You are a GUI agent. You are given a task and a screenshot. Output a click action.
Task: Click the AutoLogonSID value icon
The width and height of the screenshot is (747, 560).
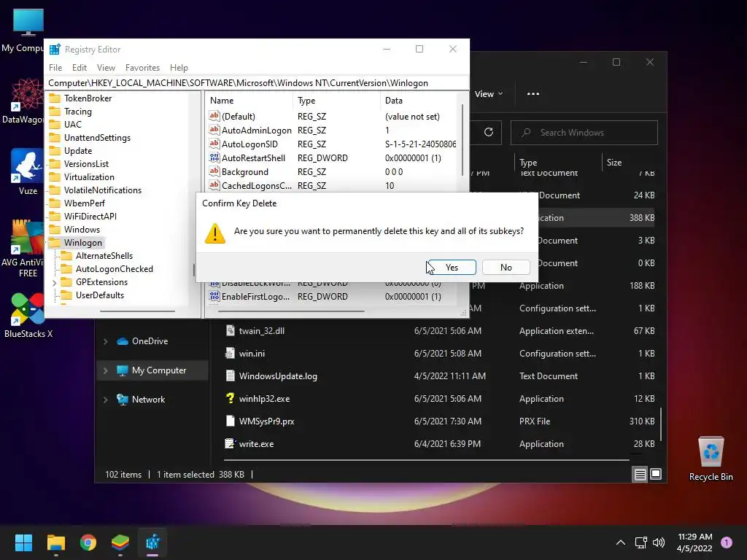click(x=214, y=144)
